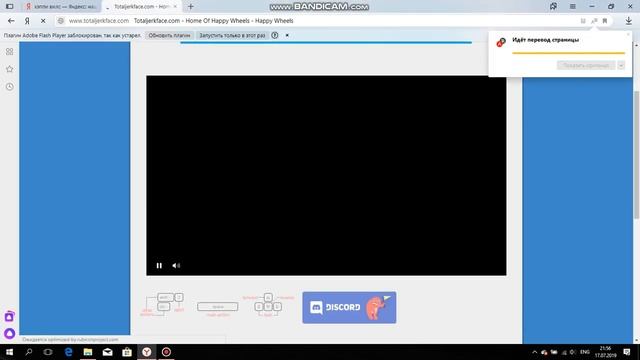
Task: Click the 'Обновить плагин' button
Action: tap(169, 36)
